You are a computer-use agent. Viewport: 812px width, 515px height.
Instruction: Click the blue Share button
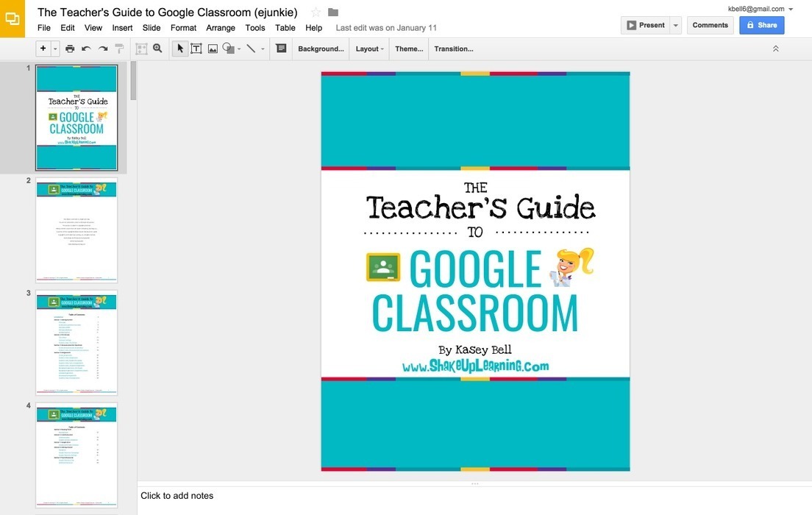(762, 25)
